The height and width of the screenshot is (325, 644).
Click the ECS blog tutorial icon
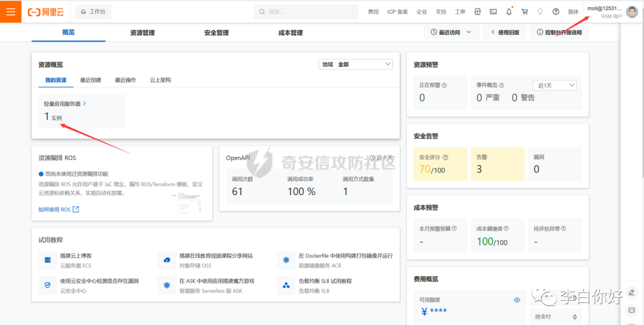[x=48, y=260]
